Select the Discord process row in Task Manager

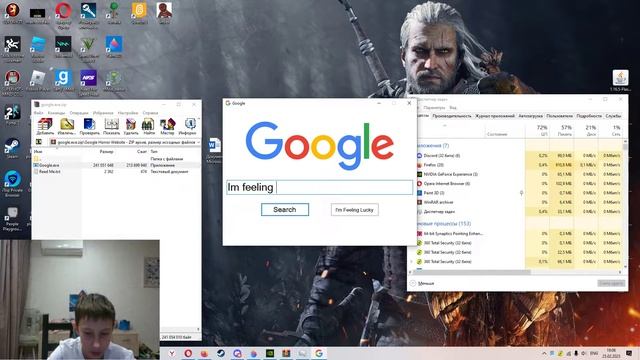(518, 156)
